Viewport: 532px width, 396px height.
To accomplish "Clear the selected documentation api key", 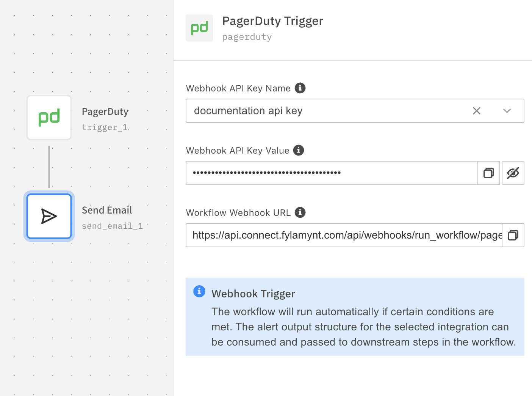I will pyautogui.click(x=477, y=111).
